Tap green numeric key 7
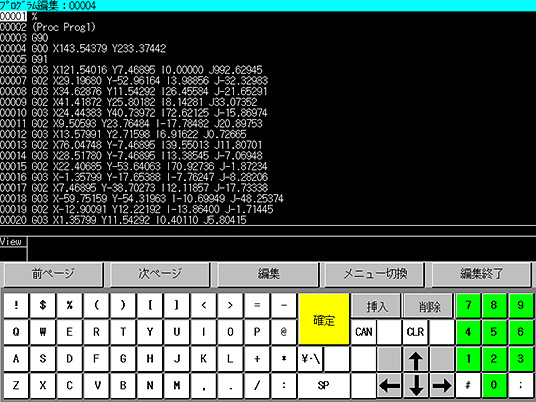The width and height of the screenshot is (536, 402). (468, 305)
